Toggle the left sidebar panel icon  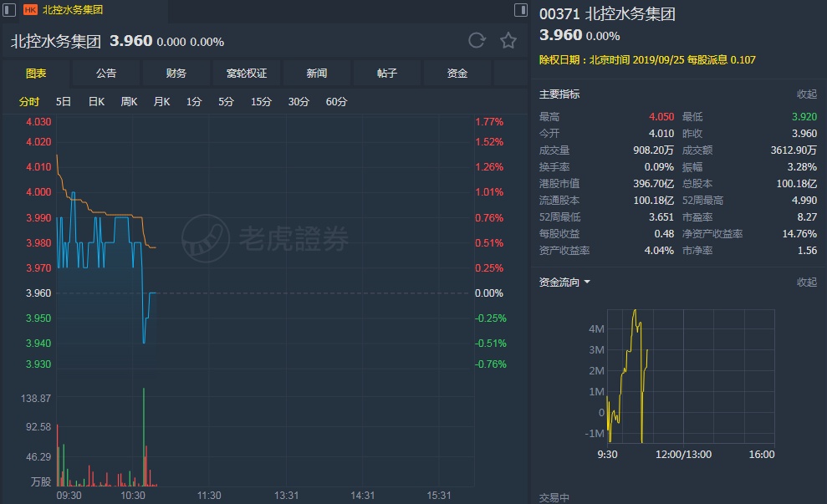coord(9,9)
